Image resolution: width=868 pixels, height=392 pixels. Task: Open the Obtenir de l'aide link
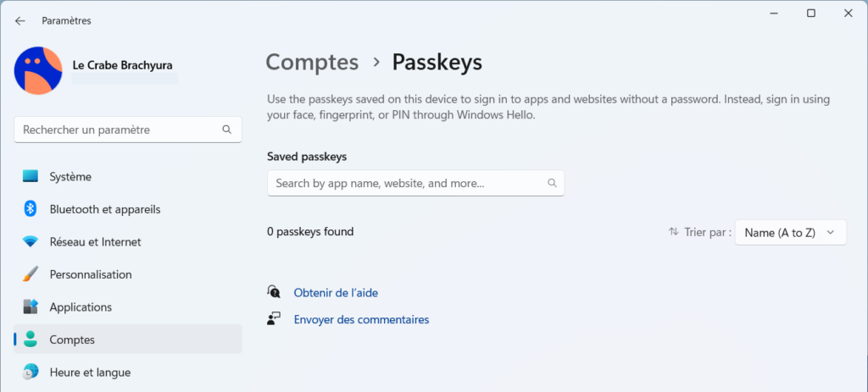tap(336, 292)
